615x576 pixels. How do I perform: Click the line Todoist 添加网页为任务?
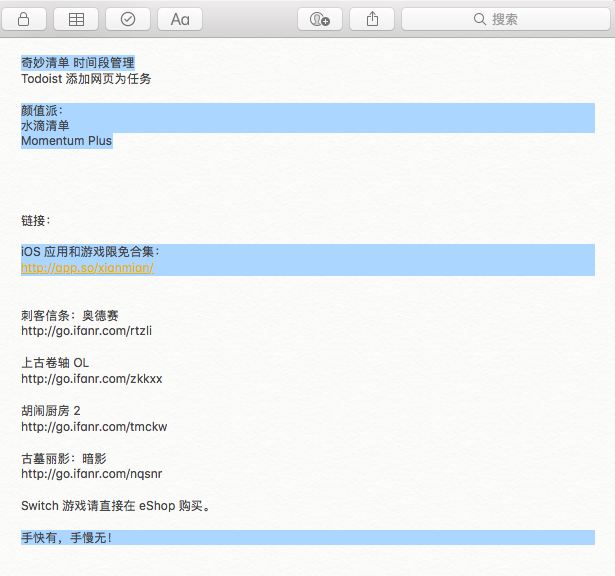(x=86, y=79)
